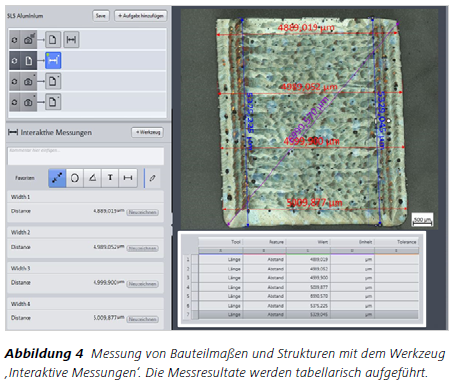Select the circle measurement tool
This screenshot has height=388, width=454.
pyautogui.click(x=75, y=178)
